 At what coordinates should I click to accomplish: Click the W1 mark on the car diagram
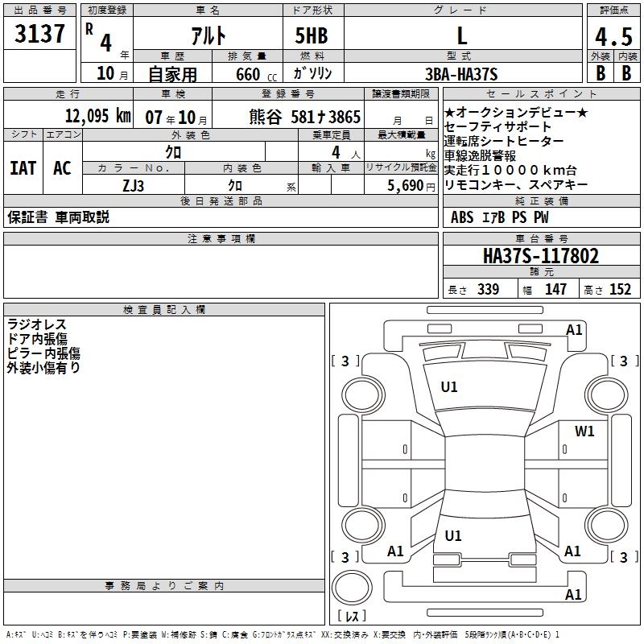pyautogui.click(x=584, y=431)
